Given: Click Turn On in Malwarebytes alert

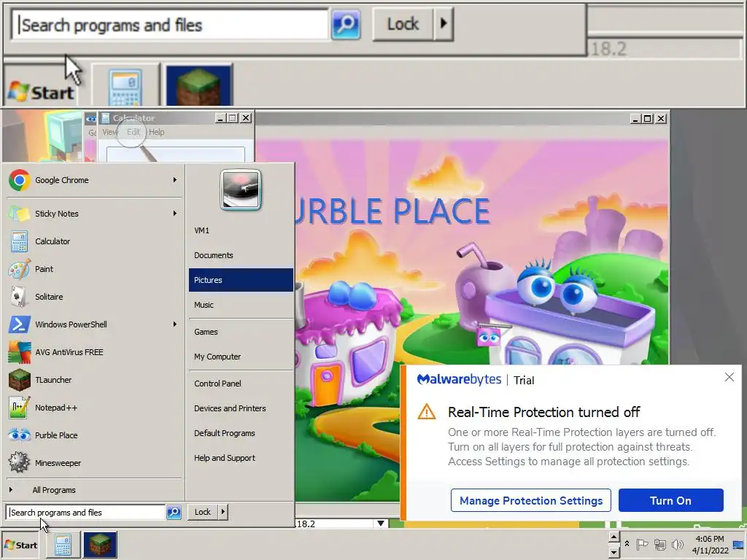Looking at the screenshot, I should click(671, 500).
